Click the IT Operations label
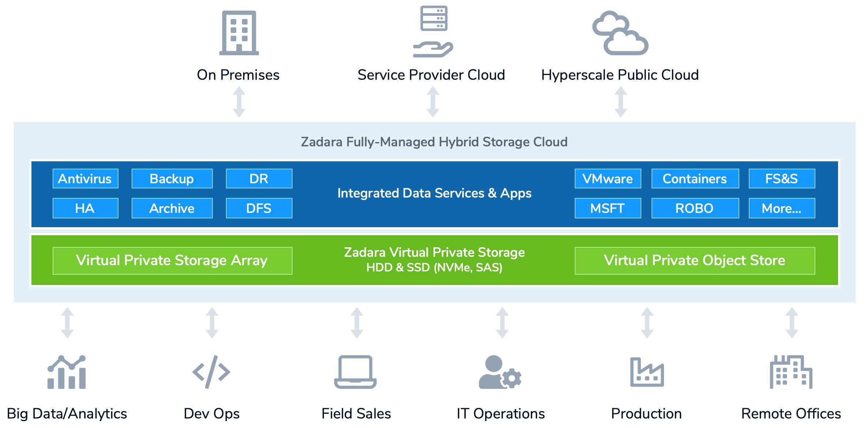Viewport: 868px width, 428px height. (501, 414)
